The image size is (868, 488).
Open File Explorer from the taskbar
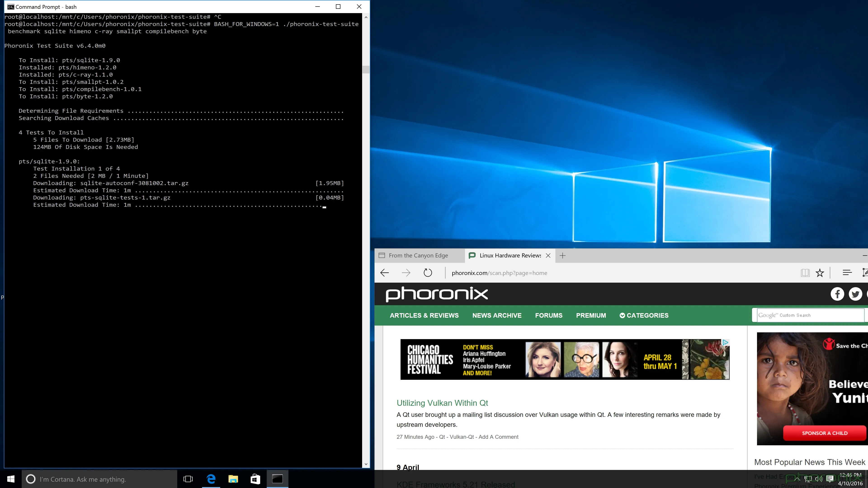233,479
